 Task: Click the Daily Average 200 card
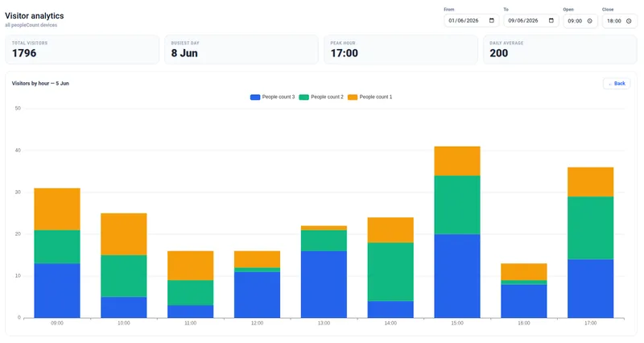click(x=559, y=49)
